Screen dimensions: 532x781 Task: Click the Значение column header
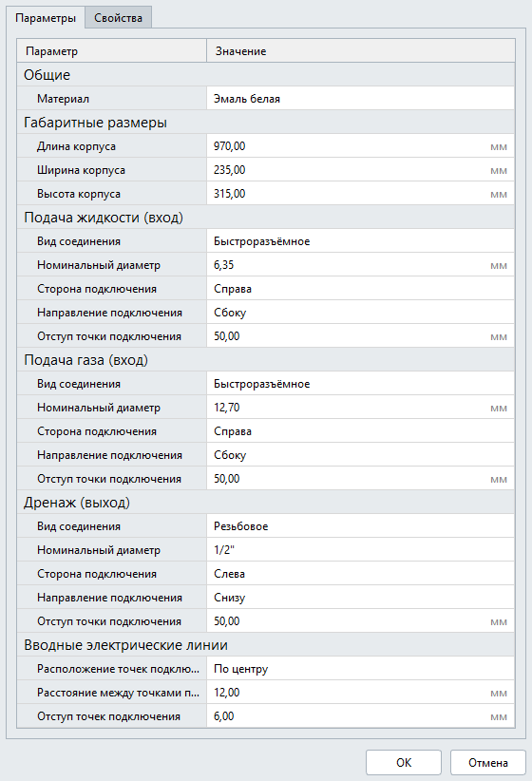point(361,50)
